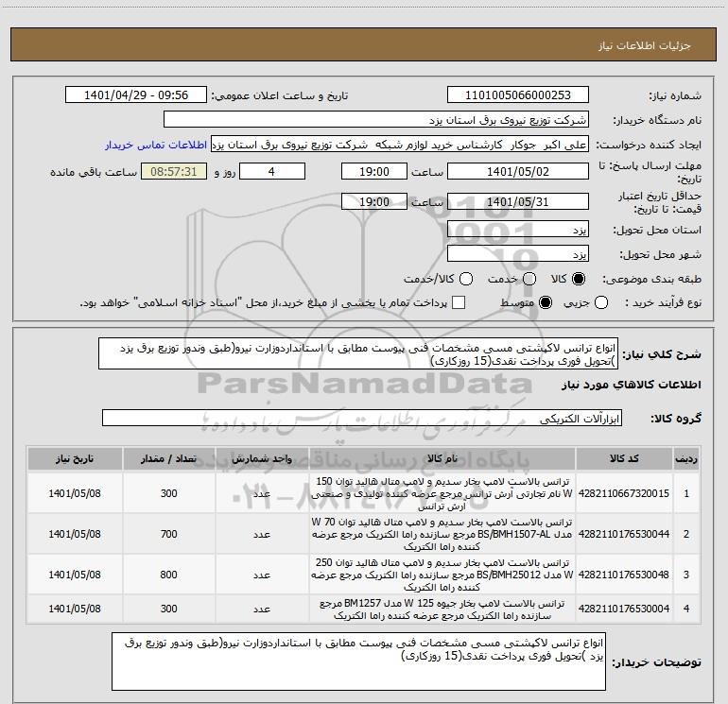Click quantity 300 in row 1
The width and height of the screenshot is (728, 704).
tap(169, 493)
